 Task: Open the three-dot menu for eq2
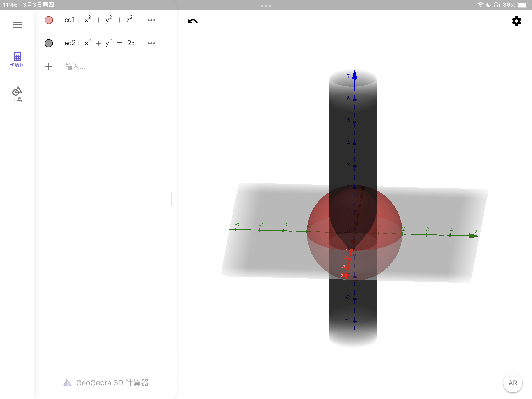[x=151, y=43]
